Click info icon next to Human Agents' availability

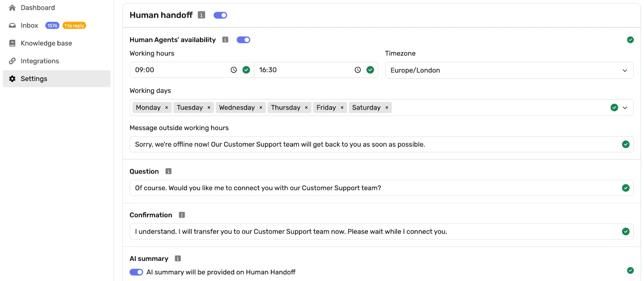(225, 39)
